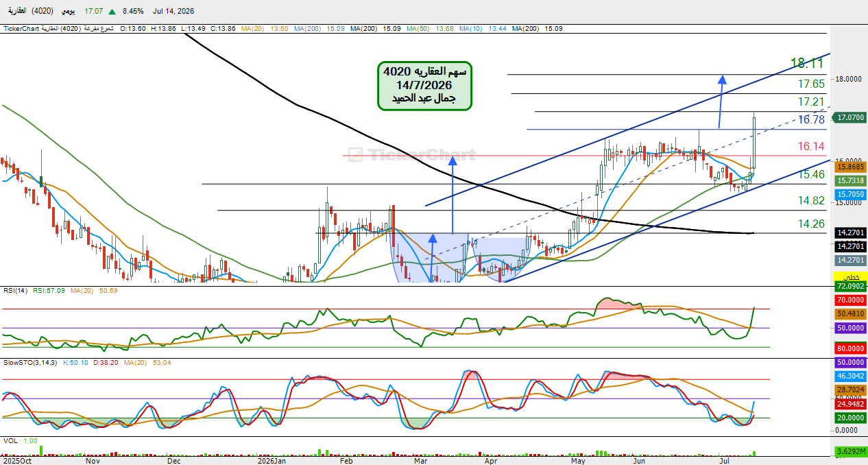Click the blue 16.78 level label
Image resolution: width=868 pixels, height=465 pixels.
pos(811,119)
